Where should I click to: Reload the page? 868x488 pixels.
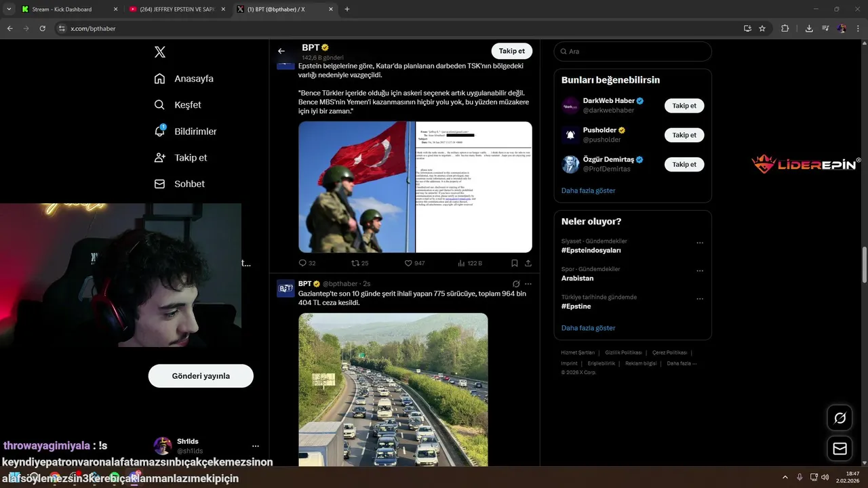click(43, 28)
